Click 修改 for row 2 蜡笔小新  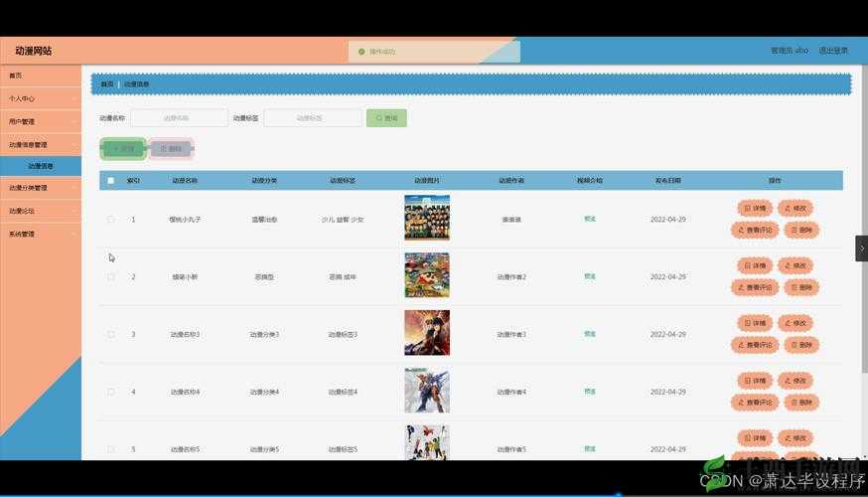tap(796, 266)
